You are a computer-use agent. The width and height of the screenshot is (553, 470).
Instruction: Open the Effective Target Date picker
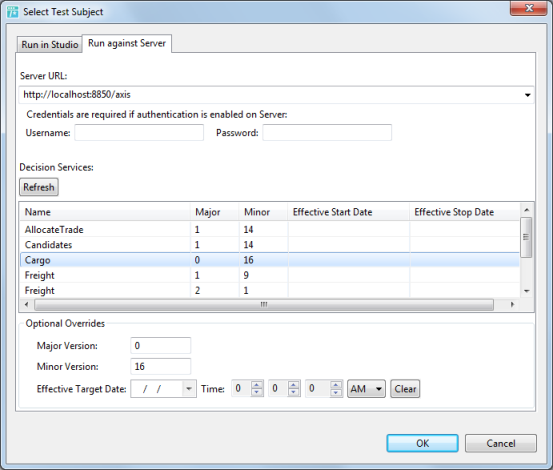point(189,389)
